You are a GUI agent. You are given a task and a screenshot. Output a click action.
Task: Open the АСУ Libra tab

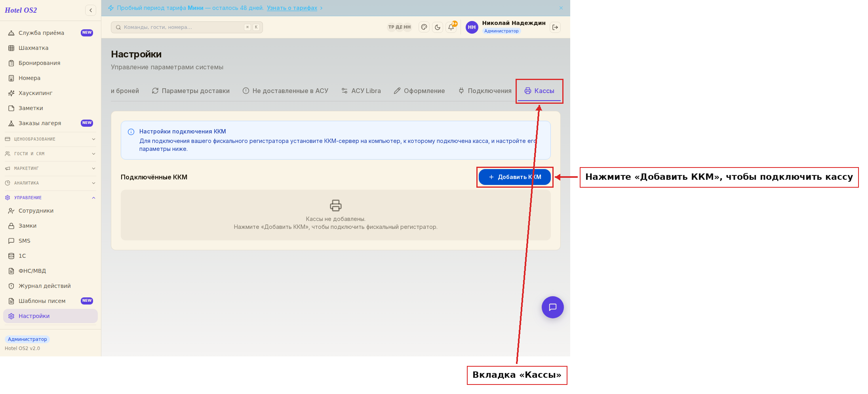pos(361,91)
